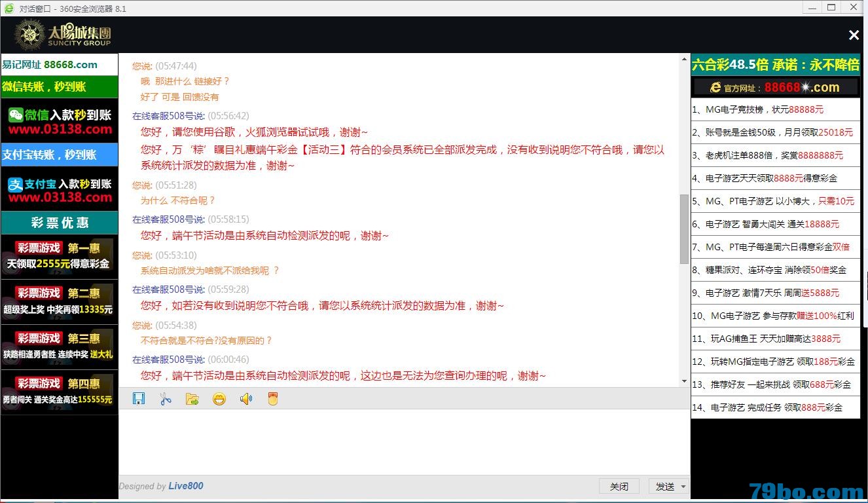Open promo 1 MG电子竞技榜
Image resolution: width=868 pixels, height=503 pixels.
776,109
